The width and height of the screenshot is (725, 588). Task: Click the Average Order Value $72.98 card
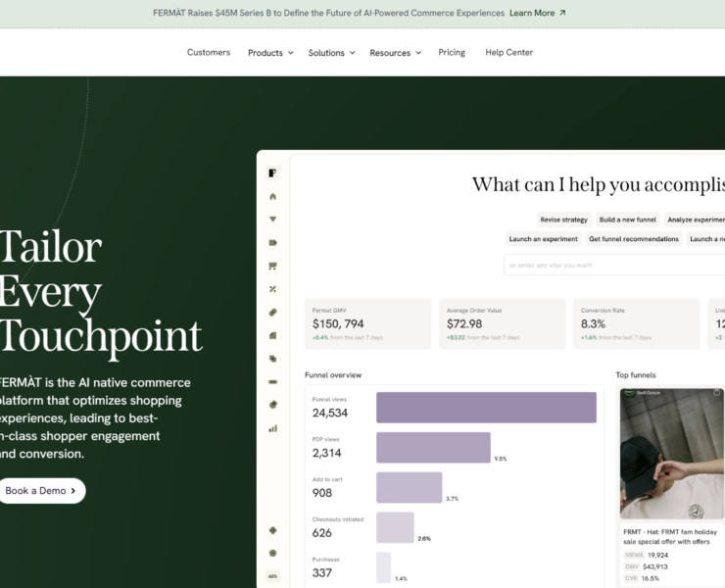(x=503, y=323)
